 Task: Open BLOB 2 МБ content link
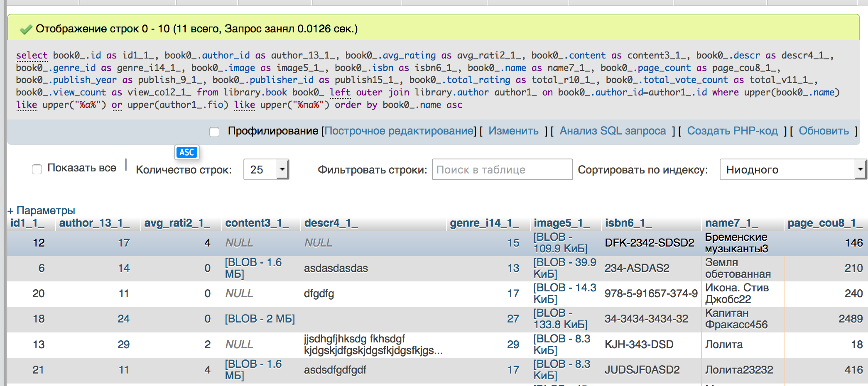260,319
